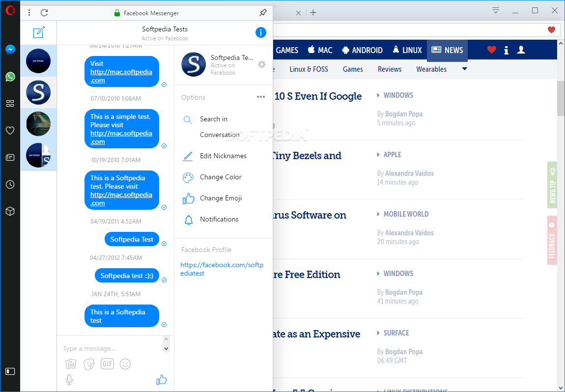Viewport: 565px width, 392px height.
Task: Reload the Messenger panel
Action: (x=44, y=13)
